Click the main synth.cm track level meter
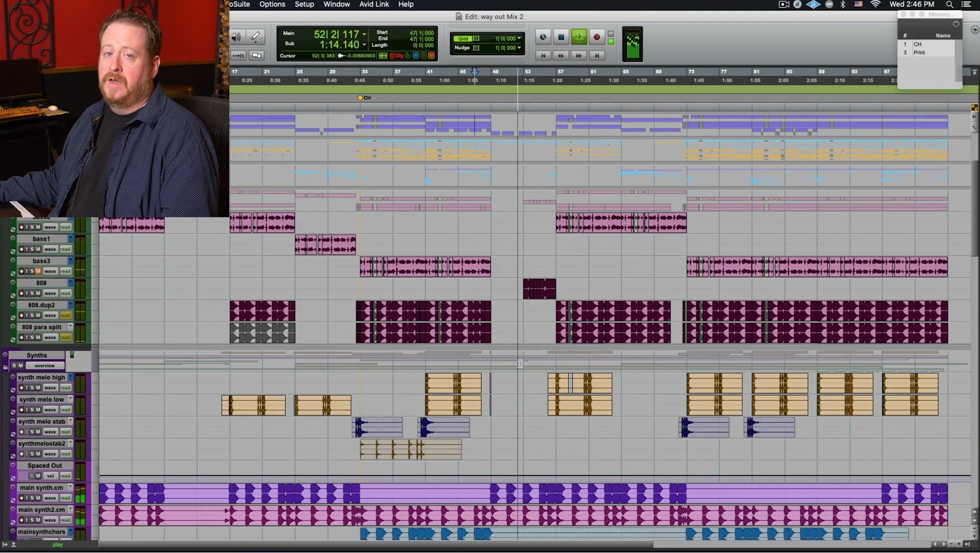Image resolution: width=980 pixels, height=553 pixels. (x=81, y=493)
